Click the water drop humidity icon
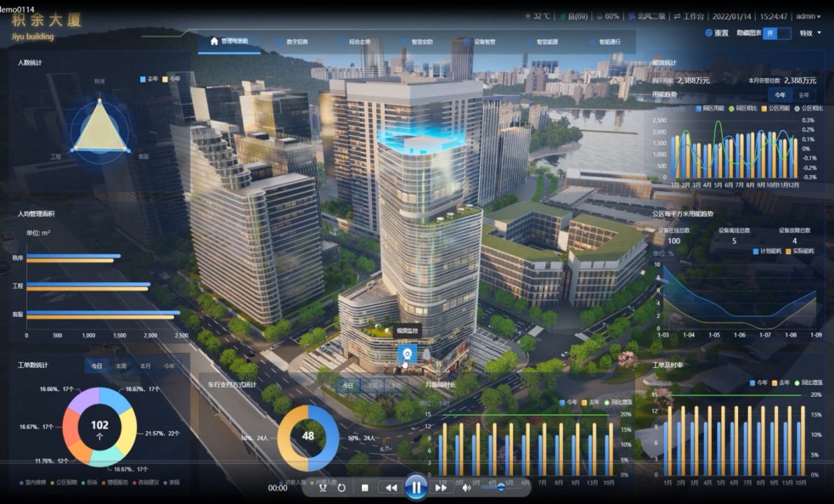834x504 pixels. 600,17
